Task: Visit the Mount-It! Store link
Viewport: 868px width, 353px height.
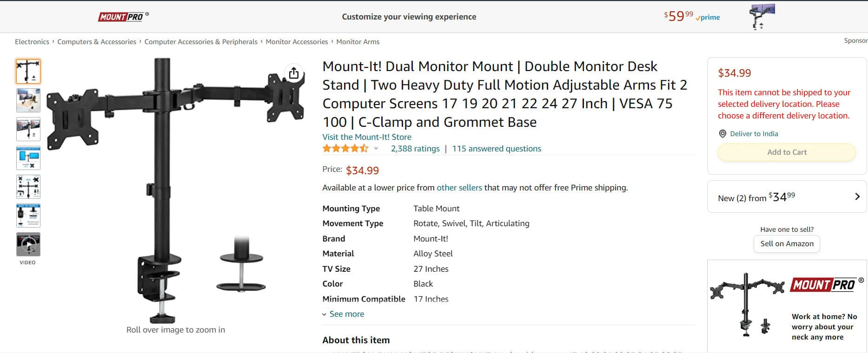Action: [366, 137]
